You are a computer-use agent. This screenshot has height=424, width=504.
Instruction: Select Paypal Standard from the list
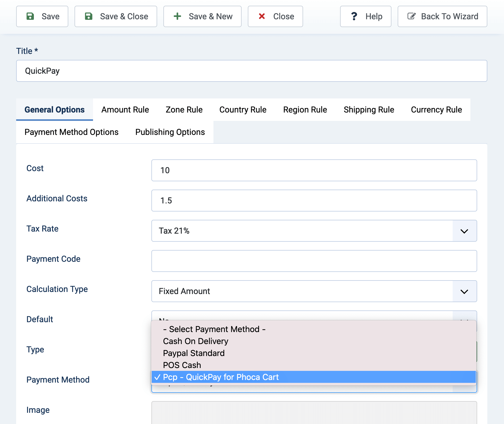click(x=194, y=353)
